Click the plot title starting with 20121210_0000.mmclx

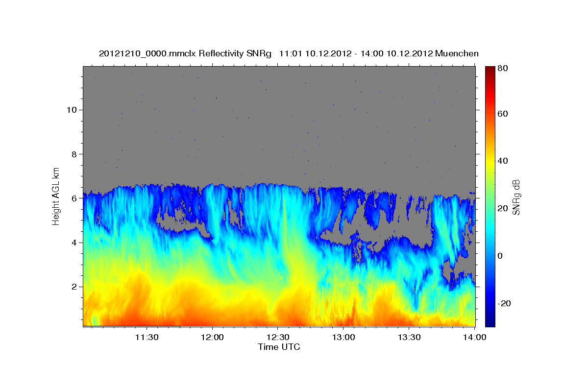[289, 53]
